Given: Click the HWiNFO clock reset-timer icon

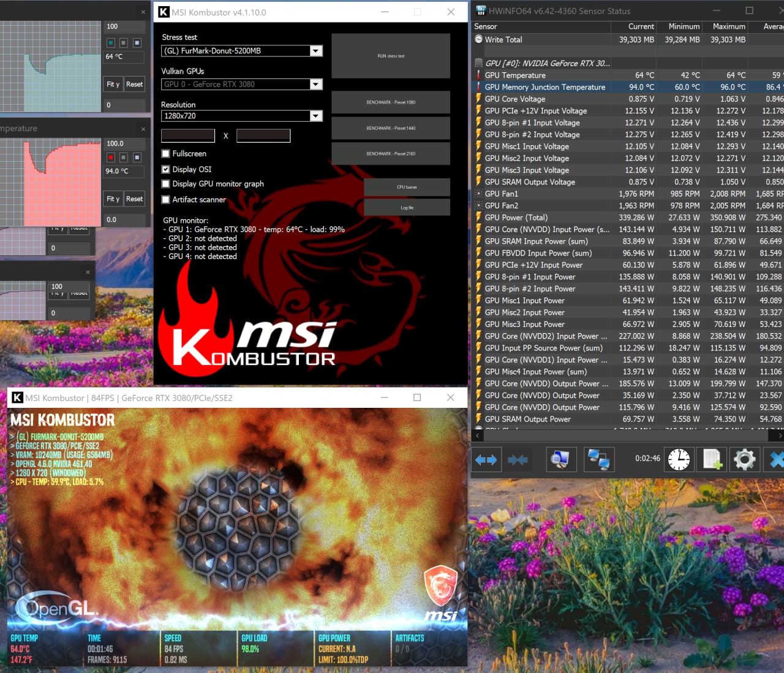Looking at the screenshot, I should [x=679, y=459].
